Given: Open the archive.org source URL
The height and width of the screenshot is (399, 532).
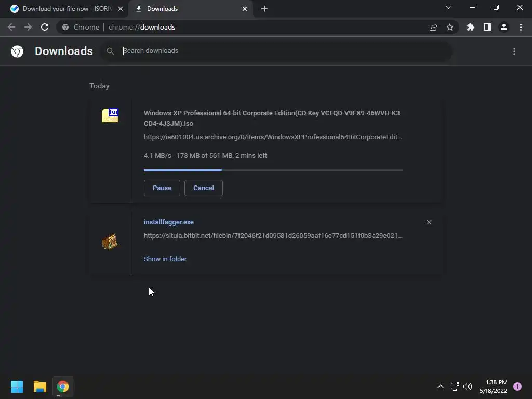Looking at the screenshot, I should (273, 137).
